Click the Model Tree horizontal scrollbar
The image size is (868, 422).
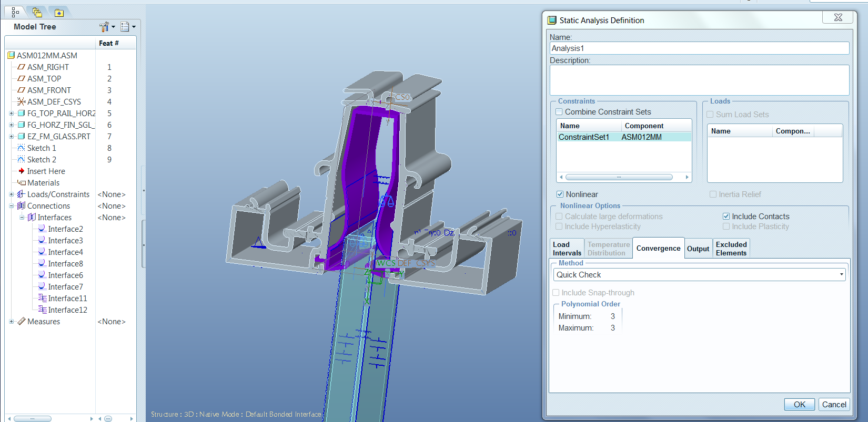(x=33, y=419)
